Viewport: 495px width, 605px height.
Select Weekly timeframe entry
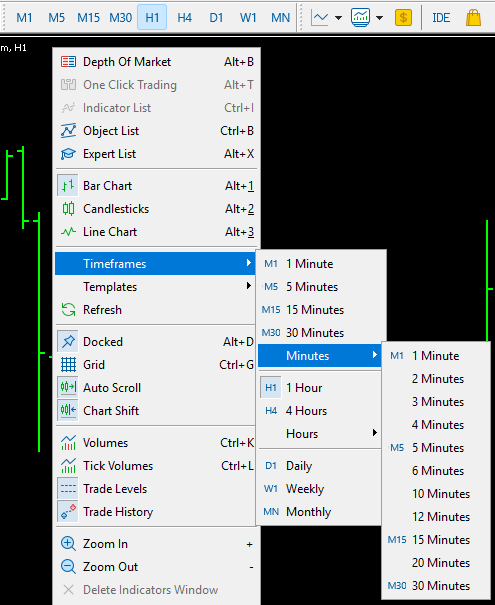[320, 489]
